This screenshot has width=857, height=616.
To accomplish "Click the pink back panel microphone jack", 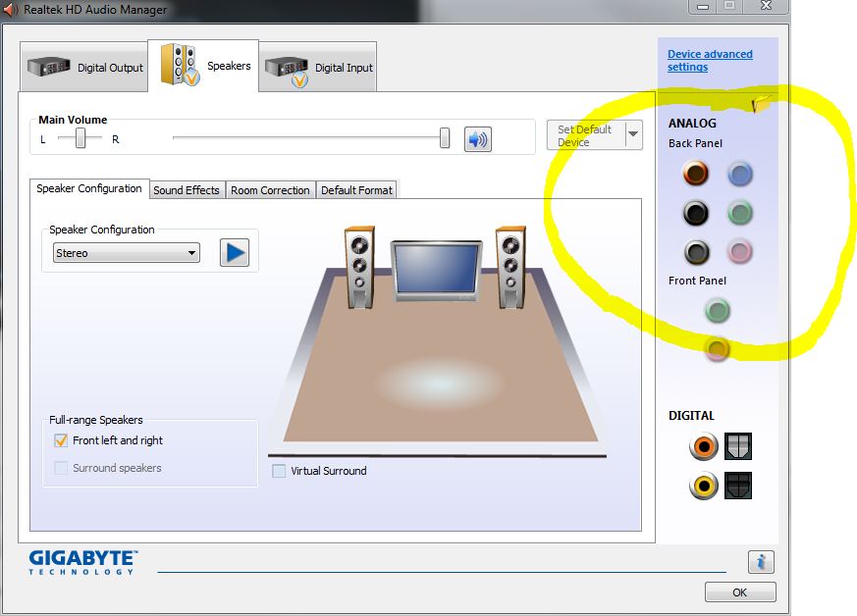I will (x=740, y=252).
